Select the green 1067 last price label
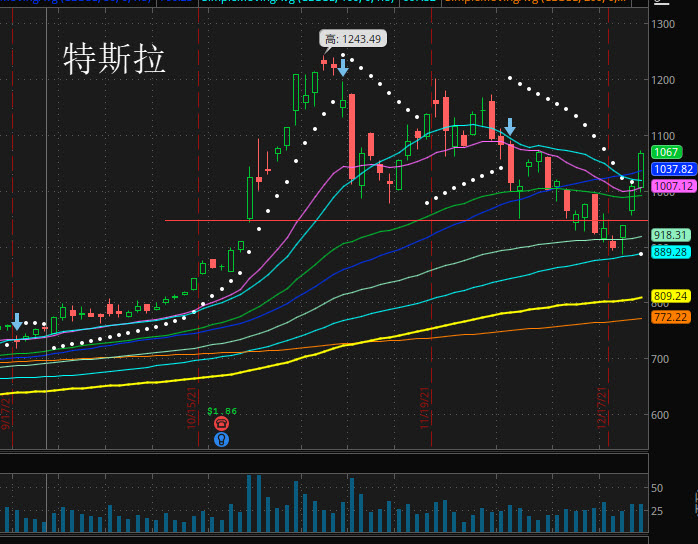698x544 pixels. click(x=666, y=152)
